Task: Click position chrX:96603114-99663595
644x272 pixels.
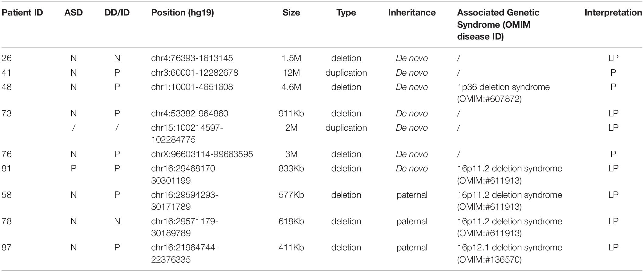Action: pyautogui.click(x=202, y=154)
